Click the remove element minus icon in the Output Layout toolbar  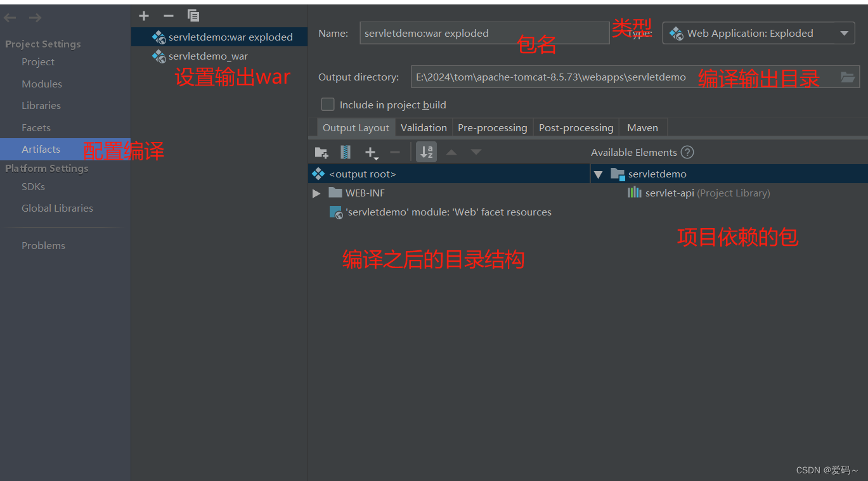click(394, 152)
